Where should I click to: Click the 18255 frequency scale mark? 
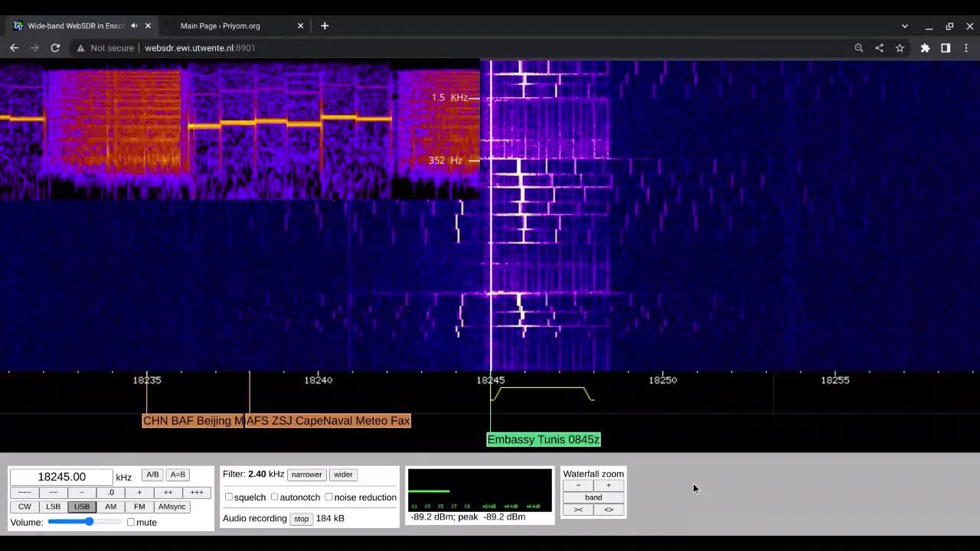click(x=835, y=380)
